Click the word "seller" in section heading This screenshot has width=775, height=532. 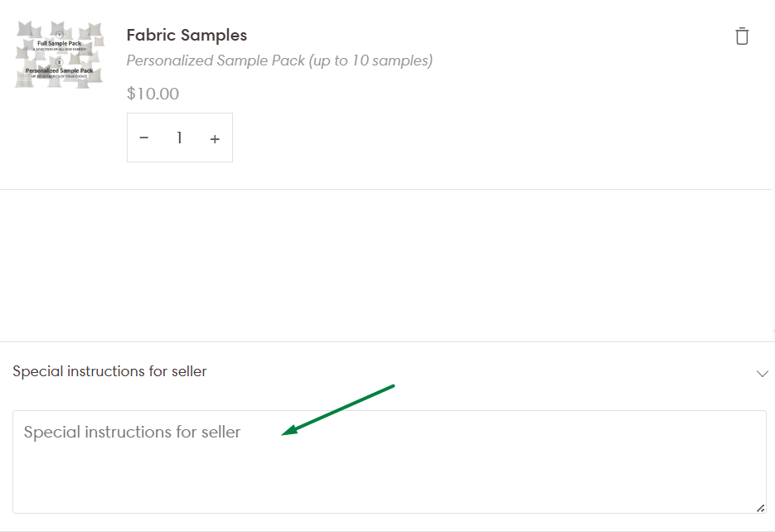187,372
